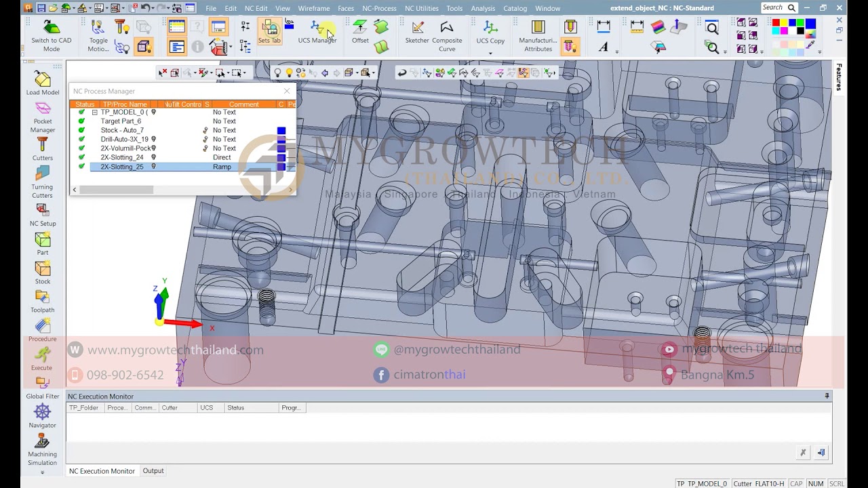Click the eyedropper color picker icon
Image resolution: width=868 pixels, height=488 pixels.
coord(810,46)
